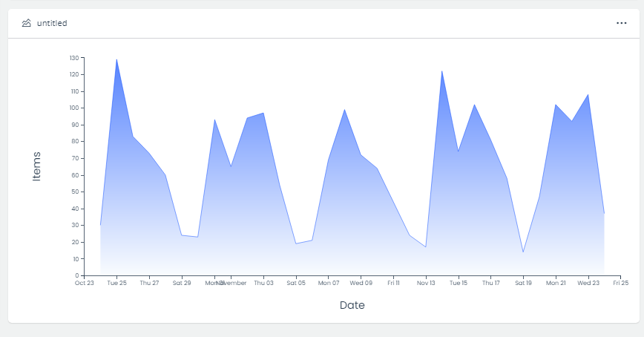Click the 50 y-axis value
The image size is (644, 337).
click(x=75, y=192)
